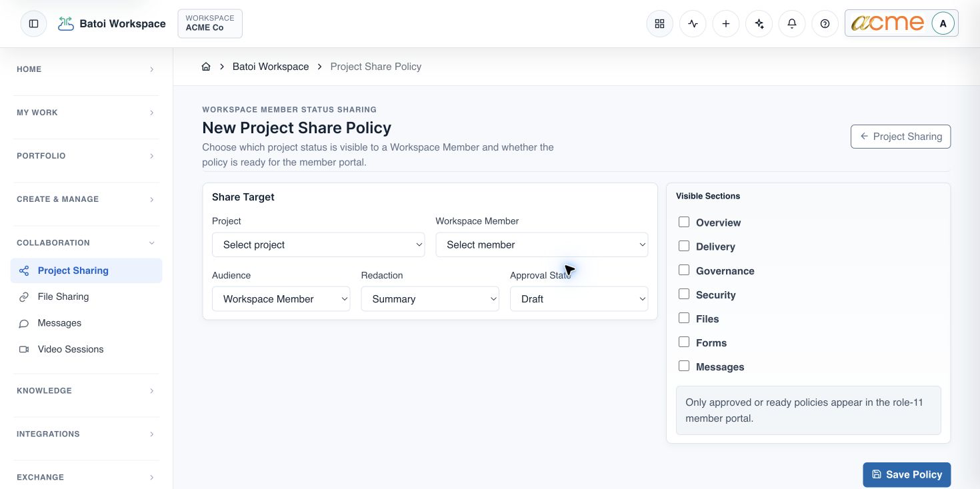Open notifications bell icon
This screenshot has height=489, width=980.
point(792,24)
